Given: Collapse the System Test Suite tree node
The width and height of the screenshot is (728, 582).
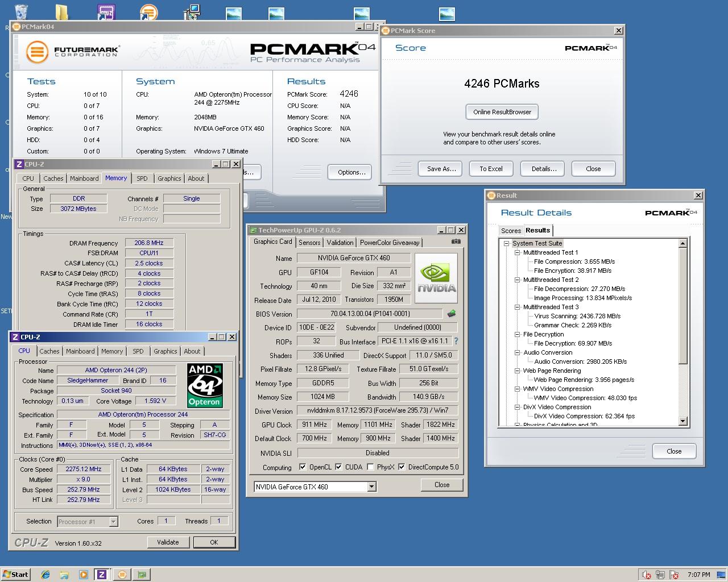Looking at the screenshot, I should (x=506, y=243).
